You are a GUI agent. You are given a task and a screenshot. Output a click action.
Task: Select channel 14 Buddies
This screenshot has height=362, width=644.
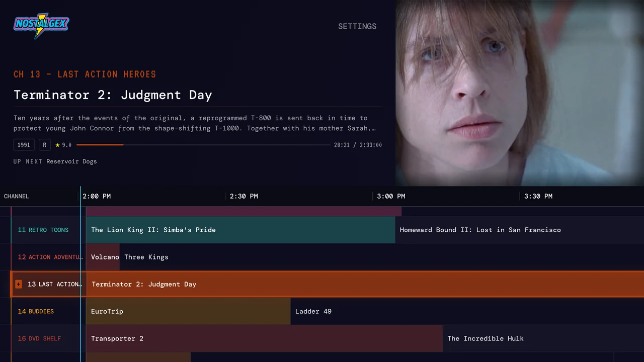(x=48, y=311)
